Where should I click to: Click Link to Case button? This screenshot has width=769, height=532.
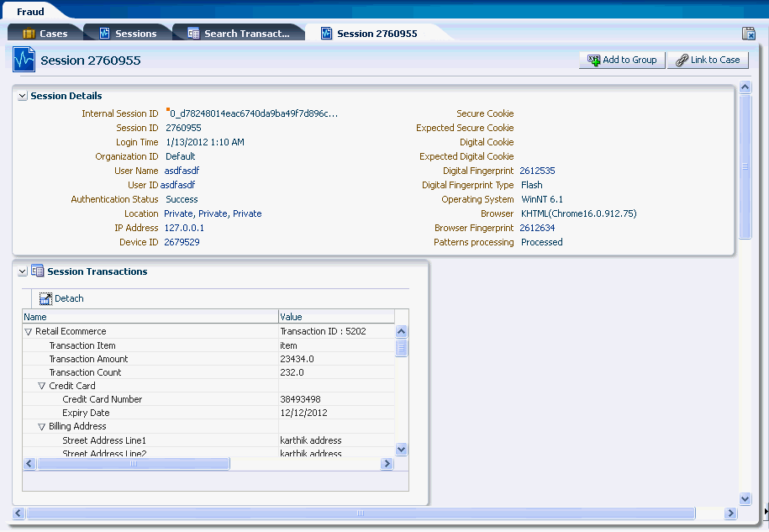coord(708,60)
